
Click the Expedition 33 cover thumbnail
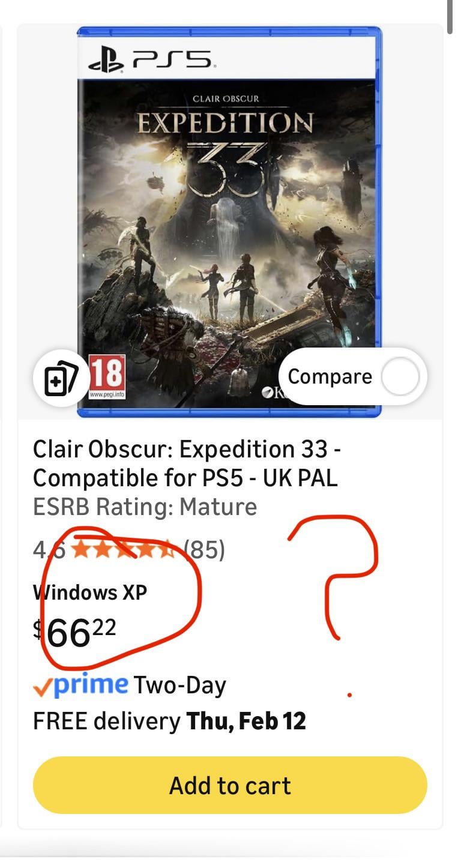click(x=229, y=222)
